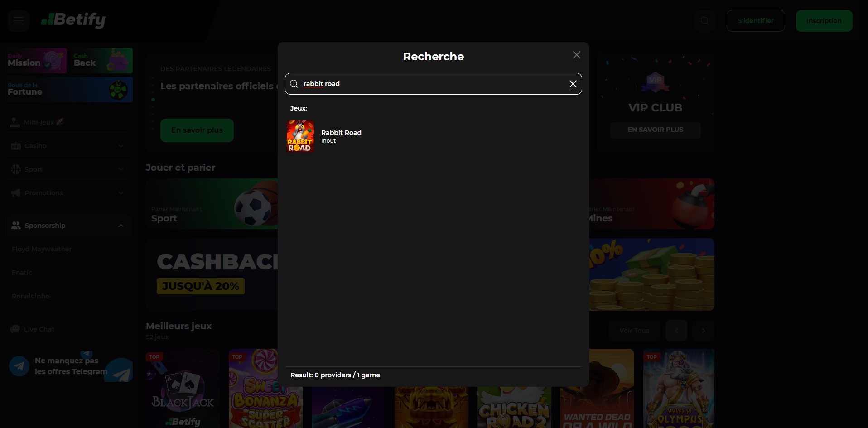Open Live Chat from sidebar

pyautogui.click(x=39, y=329)
